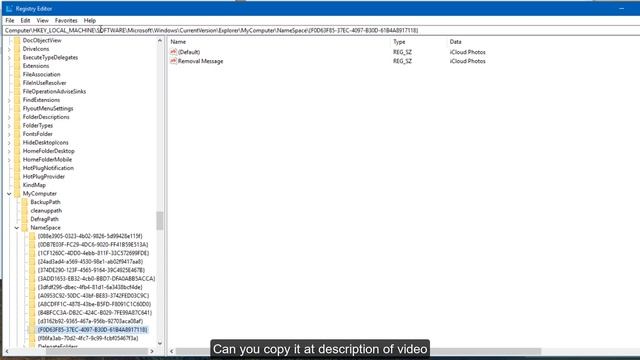
Task: Click the DefragPath folder icon
Action: (24, 219)
